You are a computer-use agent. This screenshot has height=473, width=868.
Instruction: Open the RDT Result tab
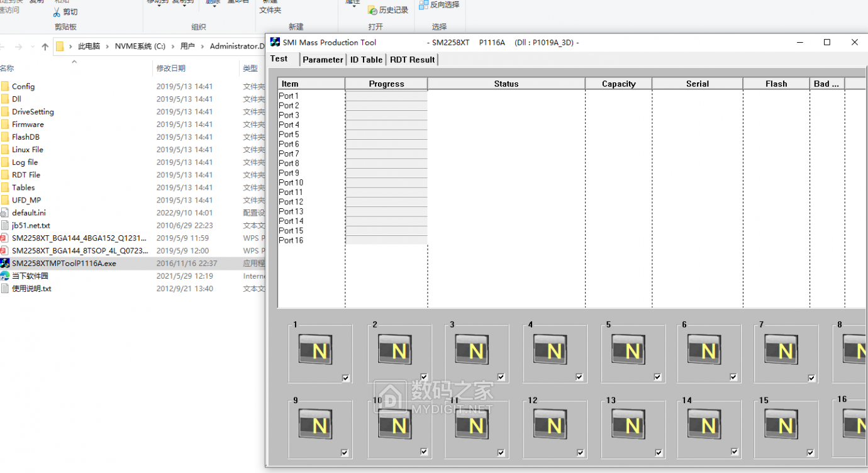click(412, 60)
